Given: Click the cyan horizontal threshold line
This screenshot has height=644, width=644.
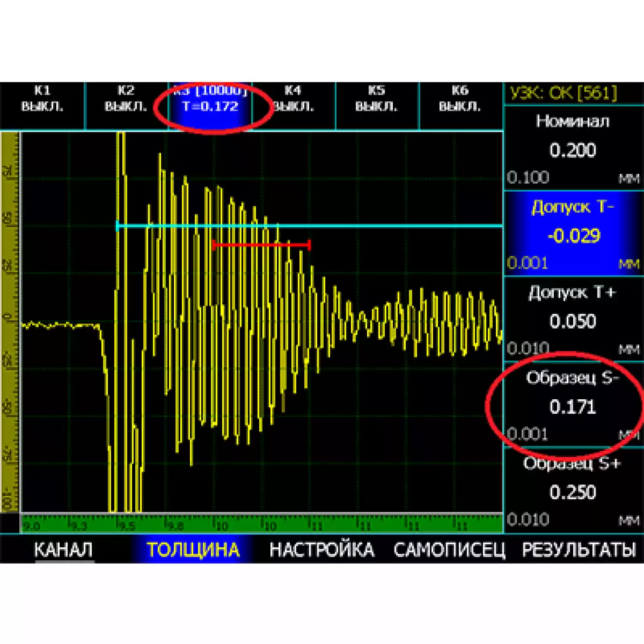Looking at the screenshot, I should (x=386, y=225).
